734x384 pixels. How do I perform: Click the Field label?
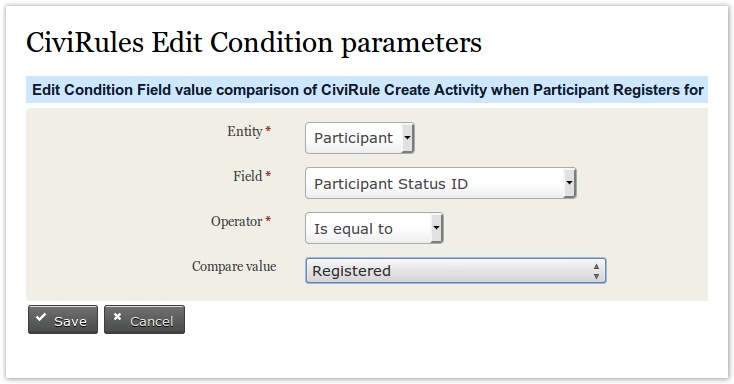point(248,176)
